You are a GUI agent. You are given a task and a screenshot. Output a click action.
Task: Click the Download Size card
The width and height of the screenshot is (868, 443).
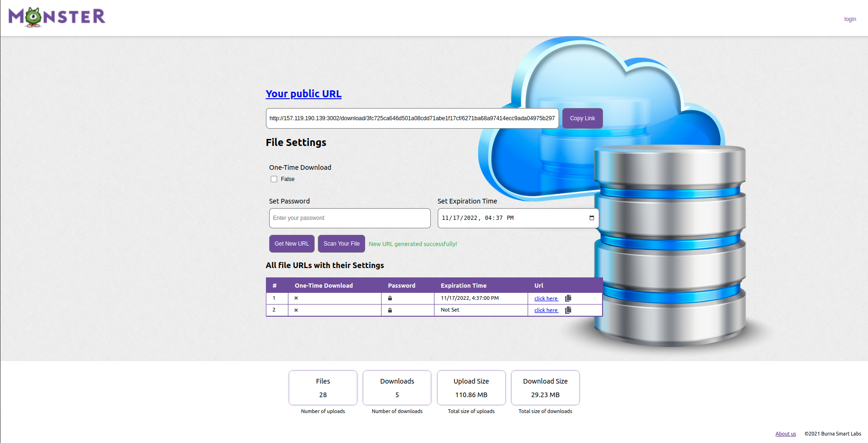coord(545,388)
